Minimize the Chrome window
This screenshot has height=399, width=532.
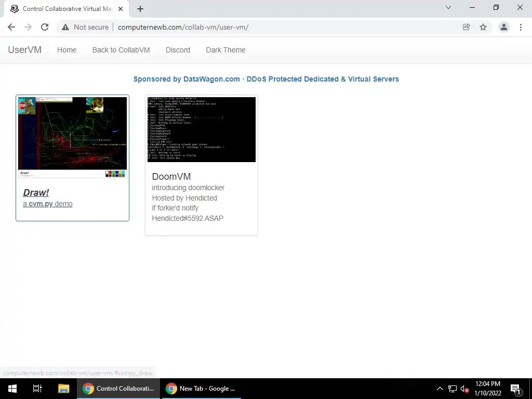coord(472,7)
